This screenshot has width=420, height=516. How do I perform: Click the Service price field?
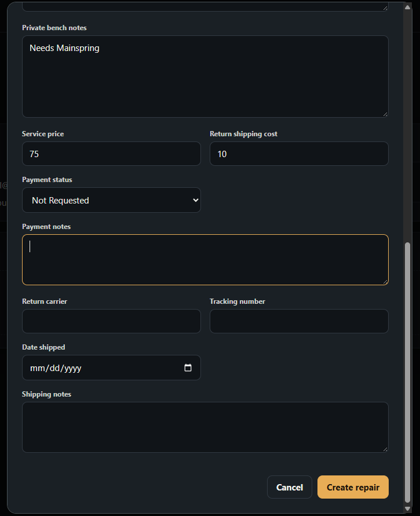(111, 154)
